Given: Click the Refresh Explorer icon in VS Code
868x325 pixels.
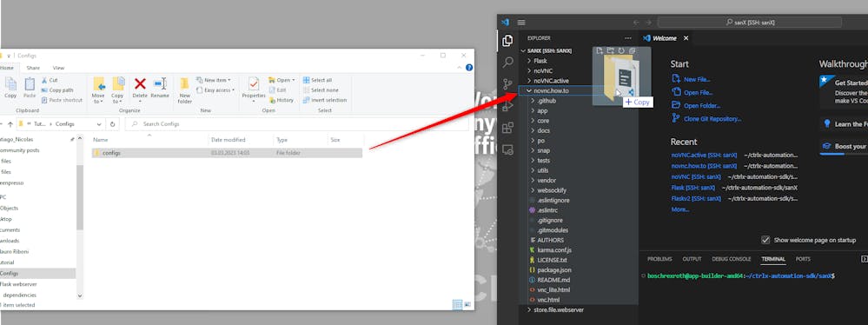Looking at the screenshot, I should (x=621, y=51).
